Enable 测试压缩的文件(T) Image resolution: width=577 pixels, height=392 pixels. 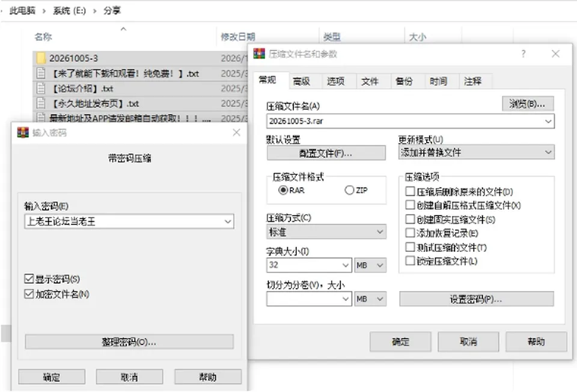(x=410, y=247)
